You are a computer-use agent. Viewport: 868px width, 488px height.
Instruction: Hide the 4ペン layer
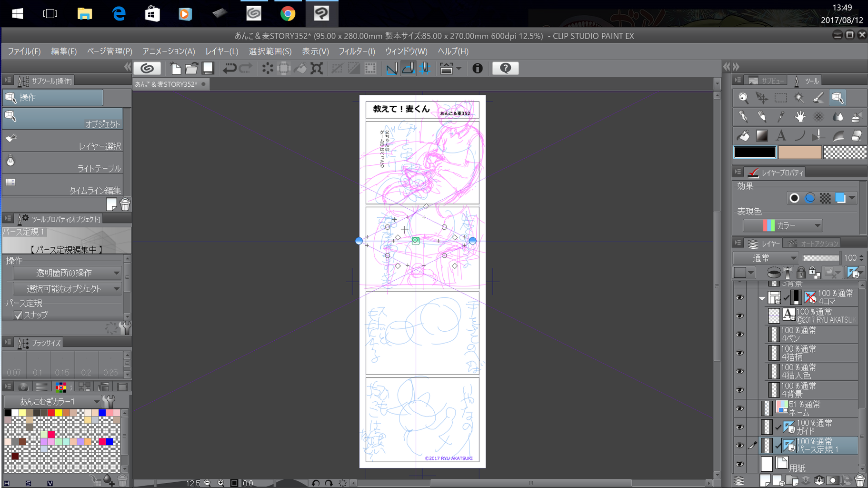tap(739, 334)
